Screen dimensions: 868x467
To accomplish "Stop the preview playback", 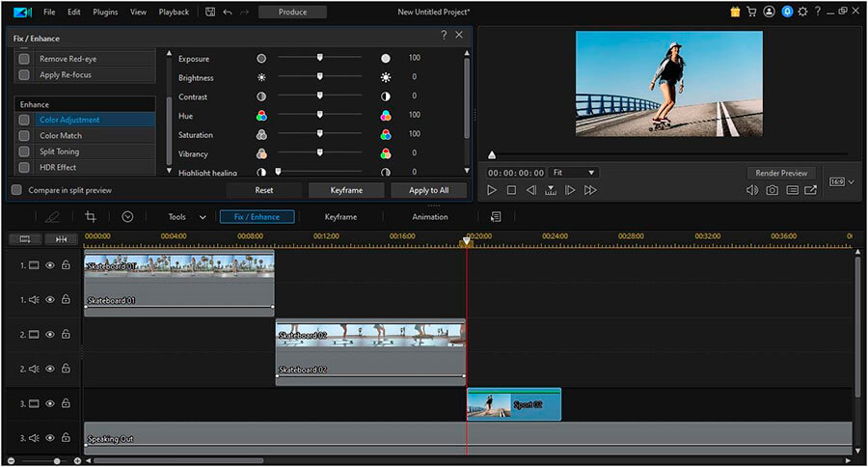I will point(511,190).
